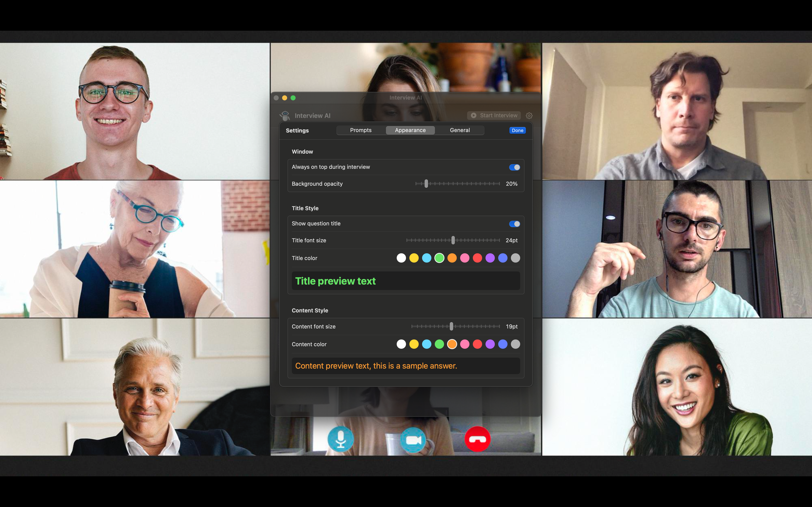Open the General settings tab
The image size is (812, 507).
(x=460, y=130)
